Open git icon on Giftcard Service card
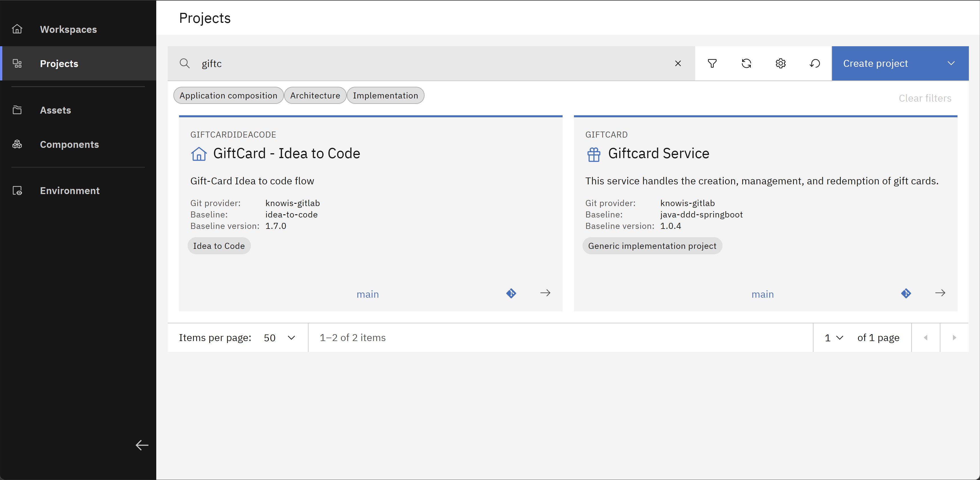The image size is (980, 480). [x=906, y=293]
